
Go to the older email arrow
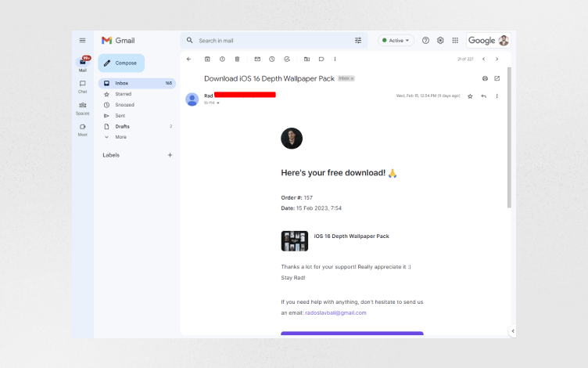497,59
